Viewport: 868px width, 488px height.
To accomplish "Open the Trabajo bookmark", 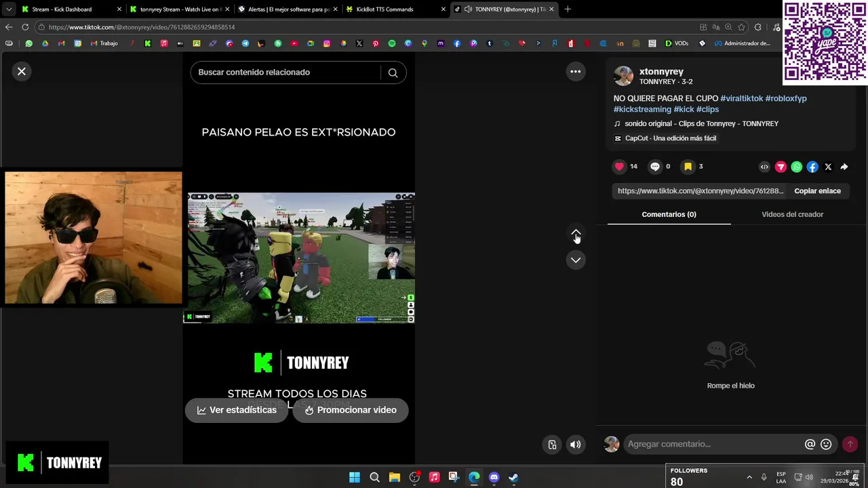I will click(104, 43).
